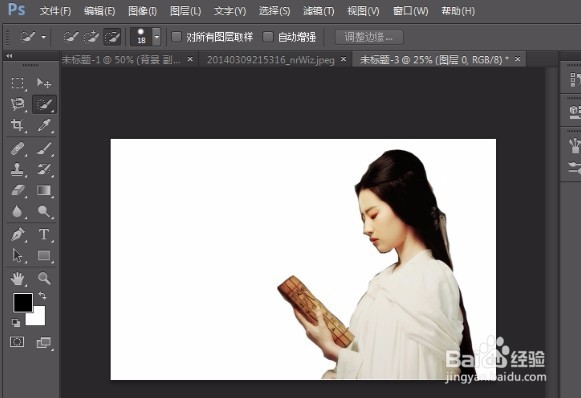
Task: Select the Blur tool
Action: 17,212
